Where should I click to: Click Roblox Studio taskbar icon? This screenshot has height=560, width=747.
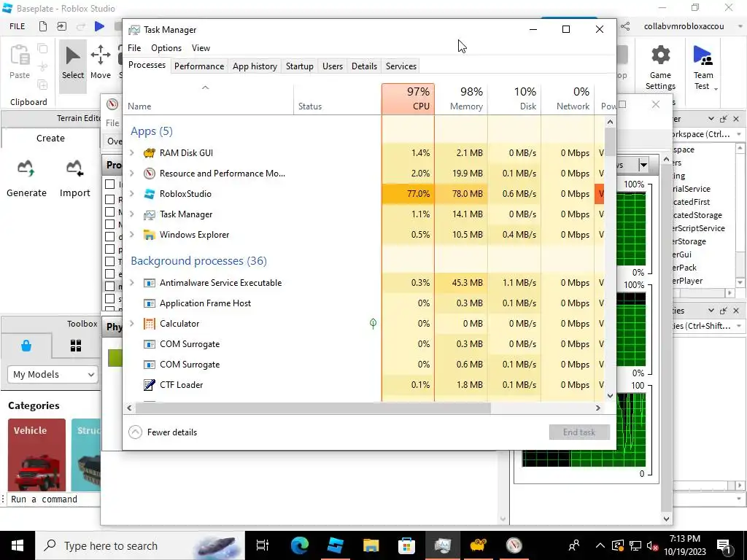(x=336, y=545)
